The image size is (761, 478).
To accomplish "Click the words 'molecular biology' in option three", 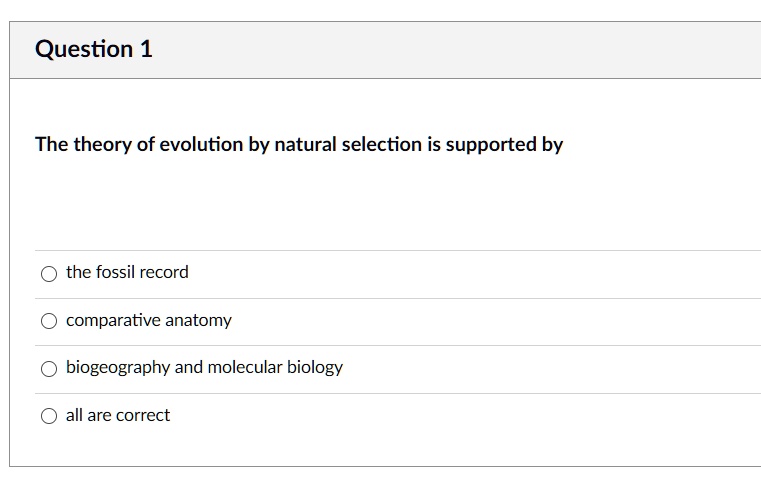I will click(275, 367).
